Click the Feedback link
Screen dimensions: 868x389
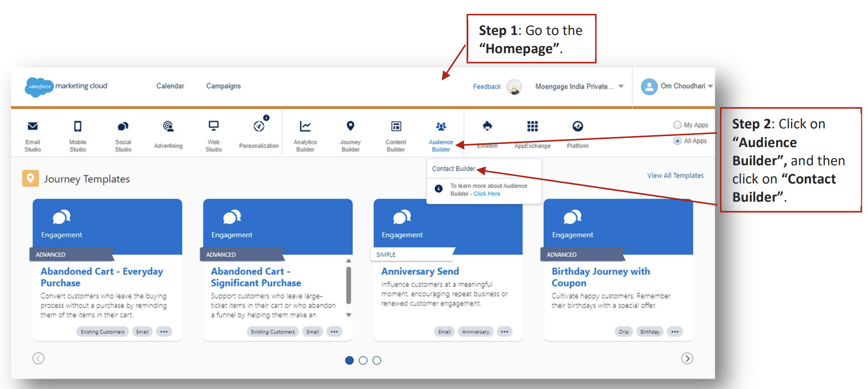(x=487, y=87)
